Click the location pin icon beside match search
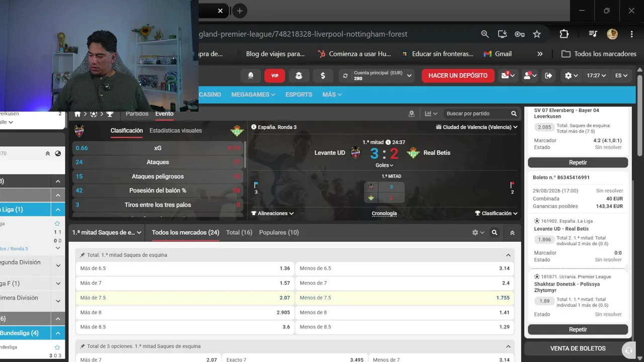Viewport: 644px width, 362px height. [412, 114]
